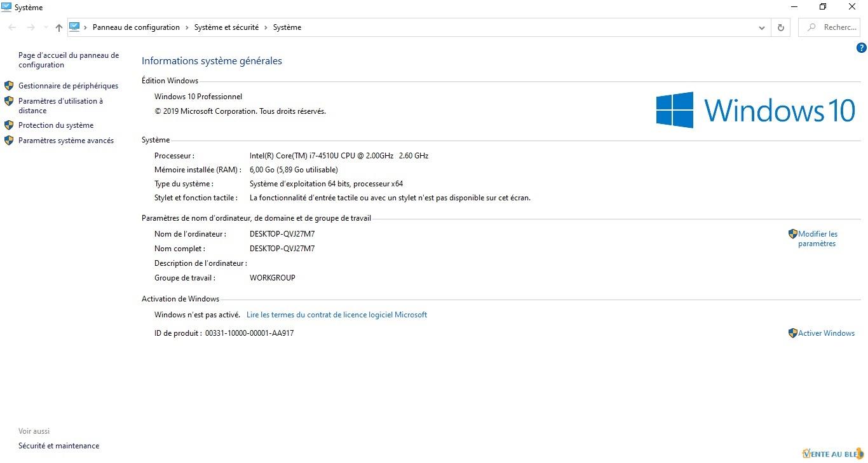The height and width of the screenshot is (463, 868).
Task: Select Système et sécurité breadcrumb
Action: 226,27
